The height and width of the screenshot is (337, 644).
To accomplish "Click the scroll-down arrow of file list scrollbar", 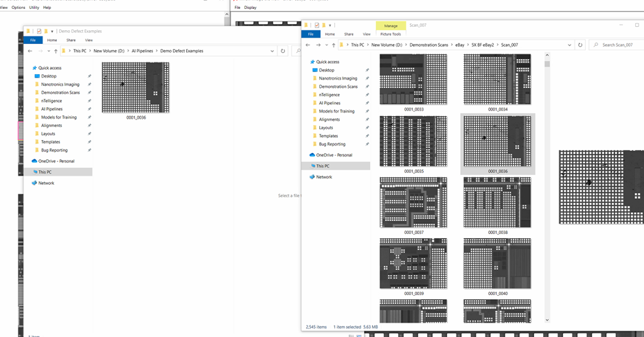I will coord(547,320).
